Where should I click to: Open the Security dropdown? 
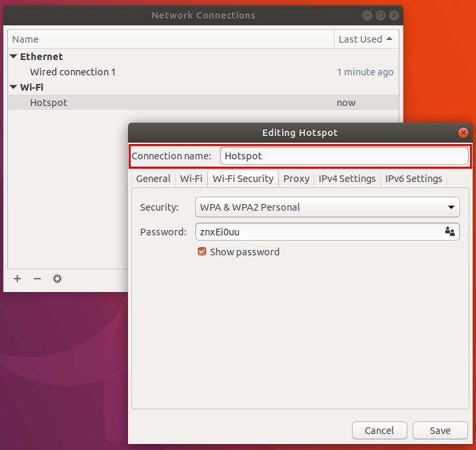[x=327, y=207]
